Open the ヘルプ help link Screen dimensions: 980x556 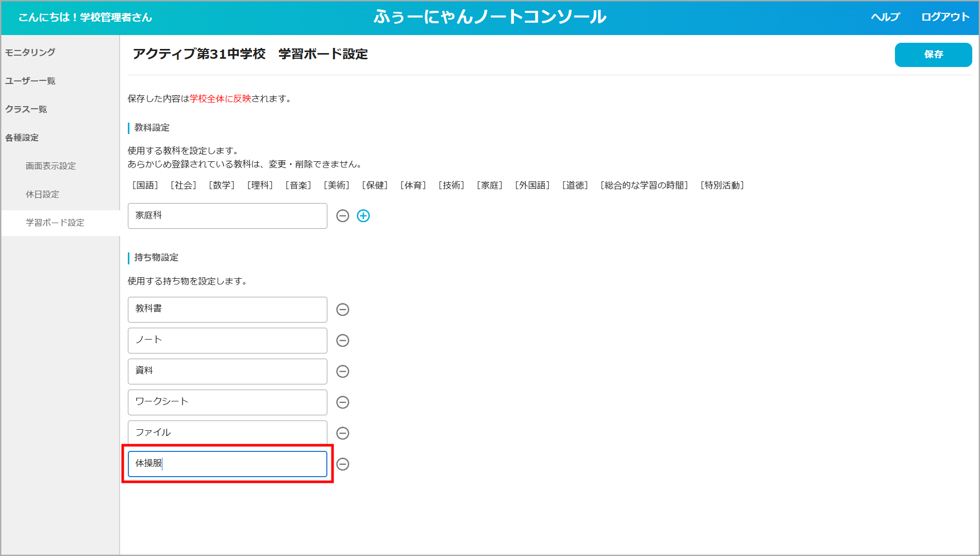coord(885,17)
